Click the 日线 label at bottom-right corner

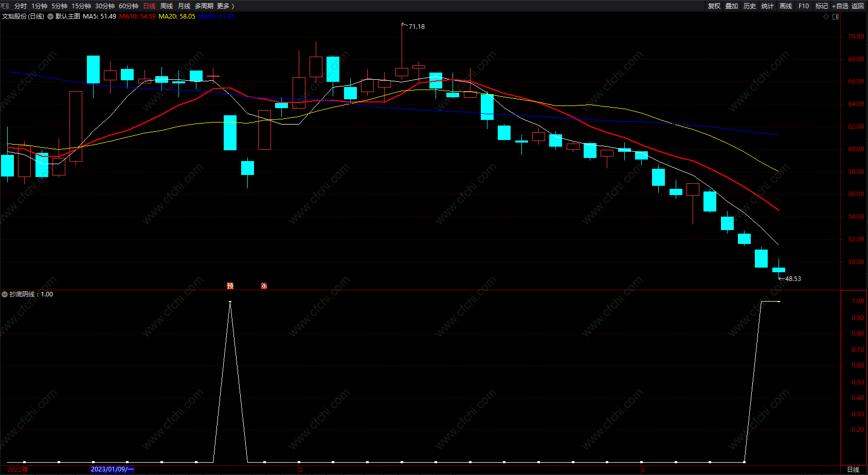click(853, 469)
